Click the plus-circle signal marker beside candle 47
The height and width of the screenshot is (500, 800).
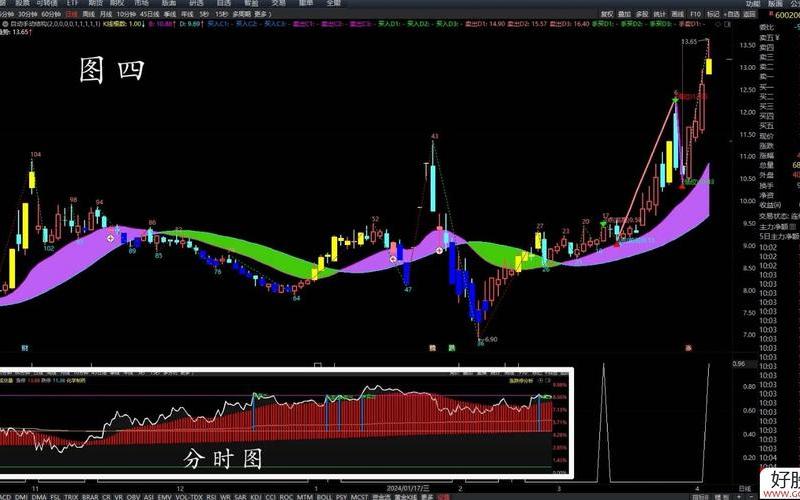pos(393,259)
